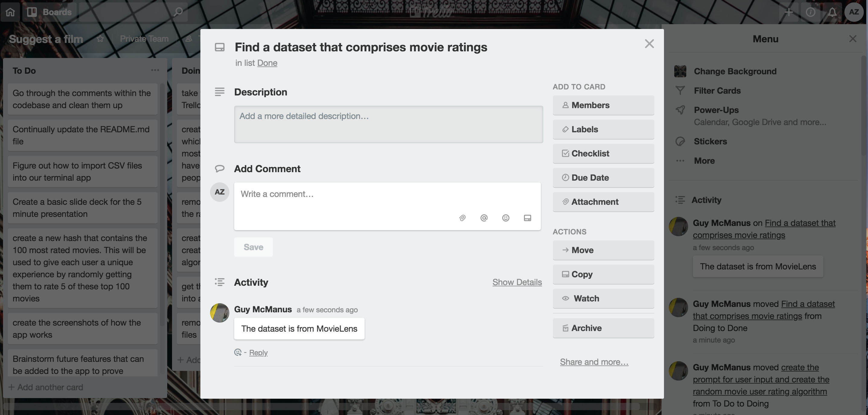Click the home icon in header
868x415 pixels.
[10, 12]
